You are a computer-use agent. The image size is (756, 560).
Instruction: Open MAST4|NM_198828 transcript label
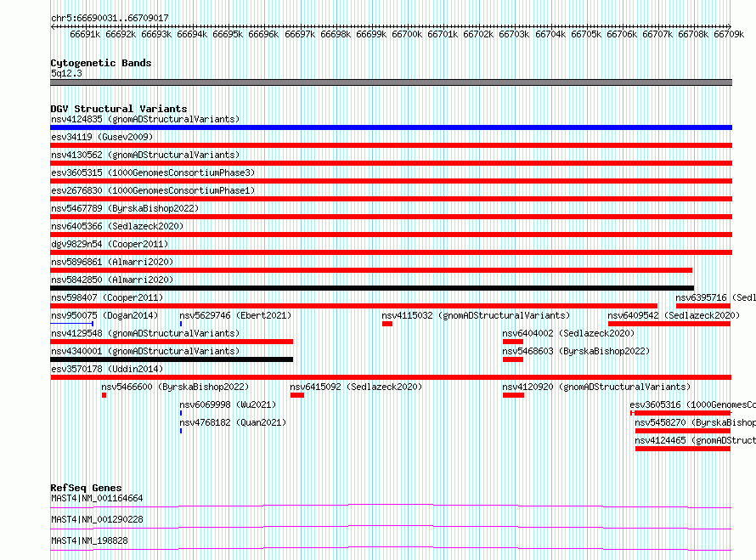(90, 540)
